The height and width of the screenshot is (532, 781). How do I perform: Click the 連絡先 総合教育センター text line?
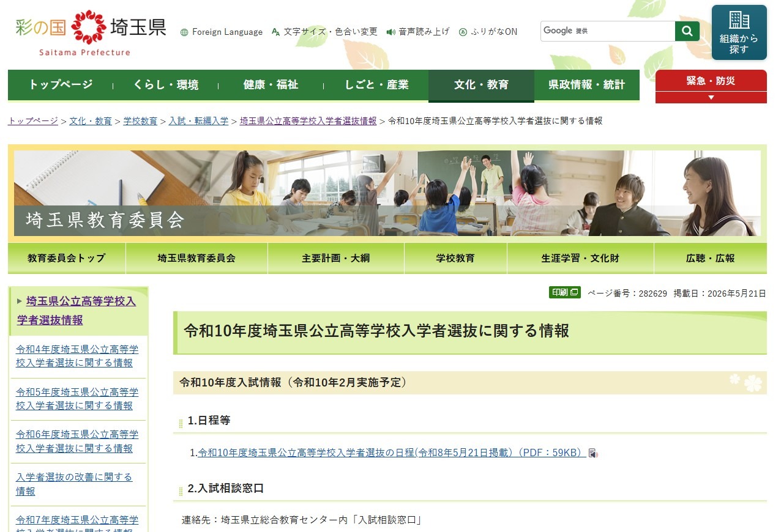pyautogui.click(x=302, y=520)
